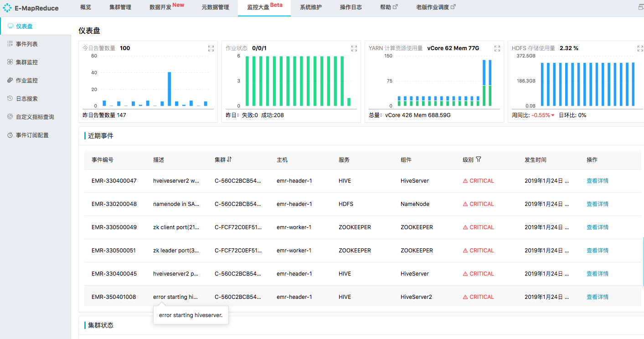View details 查看详情 for EMR-330200048
Screen dimensions: 644x339
pyautogui.click(x=598, y=204)
